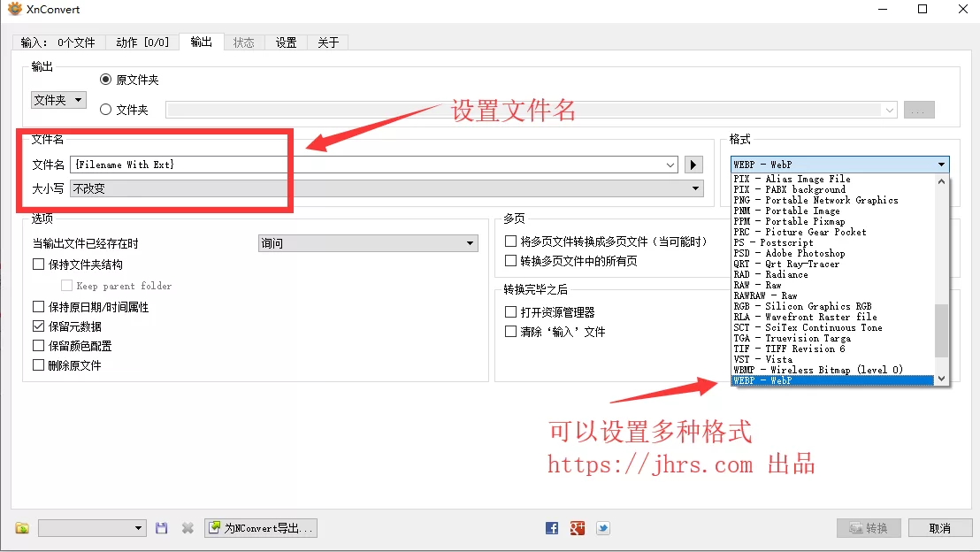Enable 删除原文件 checkbox
The width and height of the screenshot is (980, 552).
39,365
